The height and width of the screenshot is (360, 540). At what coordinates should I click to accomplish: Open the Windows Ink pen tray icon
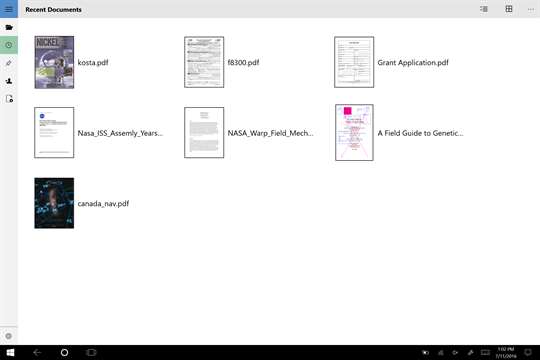pyautogui.click(x=470, y=352)
